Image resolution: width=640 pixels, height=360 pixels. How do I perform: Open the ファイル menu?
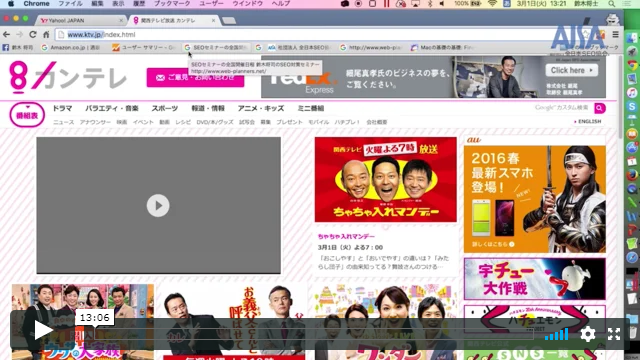coord(70,4)
